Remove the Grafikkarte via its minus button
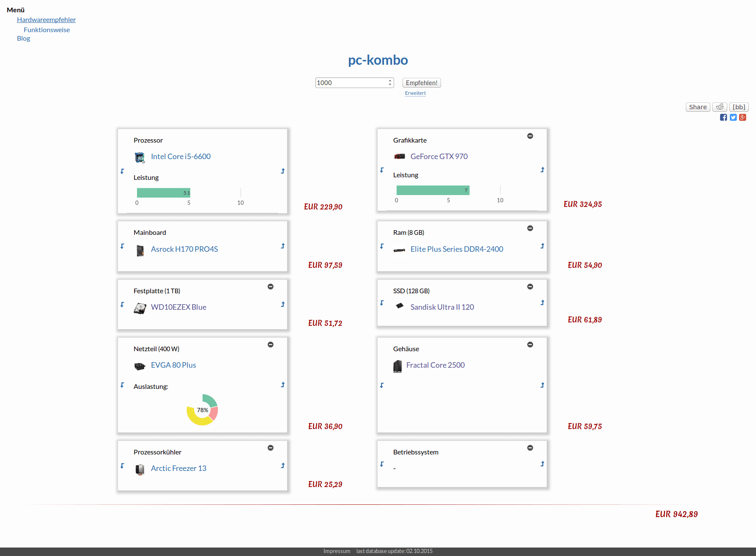 530,136
